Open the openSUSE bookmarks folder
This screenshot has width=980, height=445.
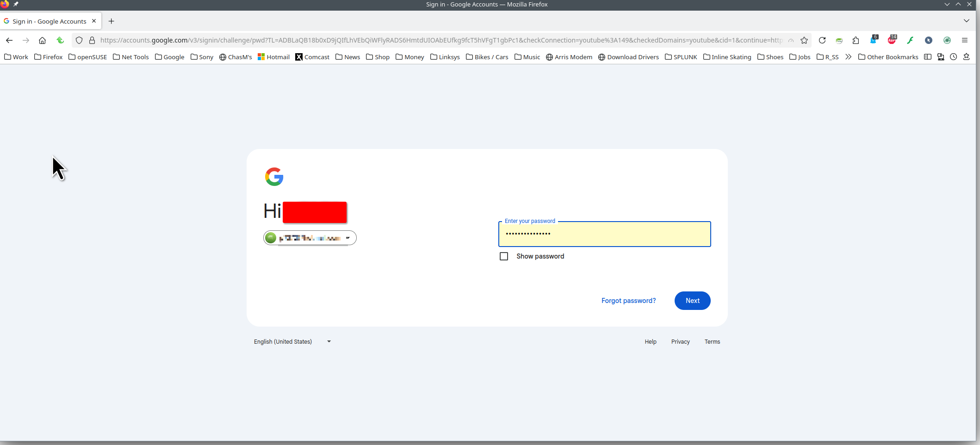pos(87,57)
